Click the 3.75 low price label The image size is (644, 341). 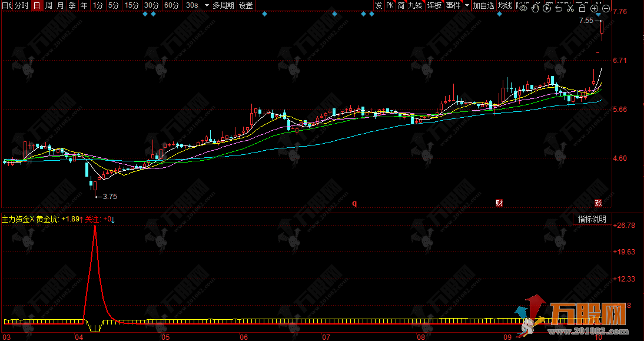(109, 196)
